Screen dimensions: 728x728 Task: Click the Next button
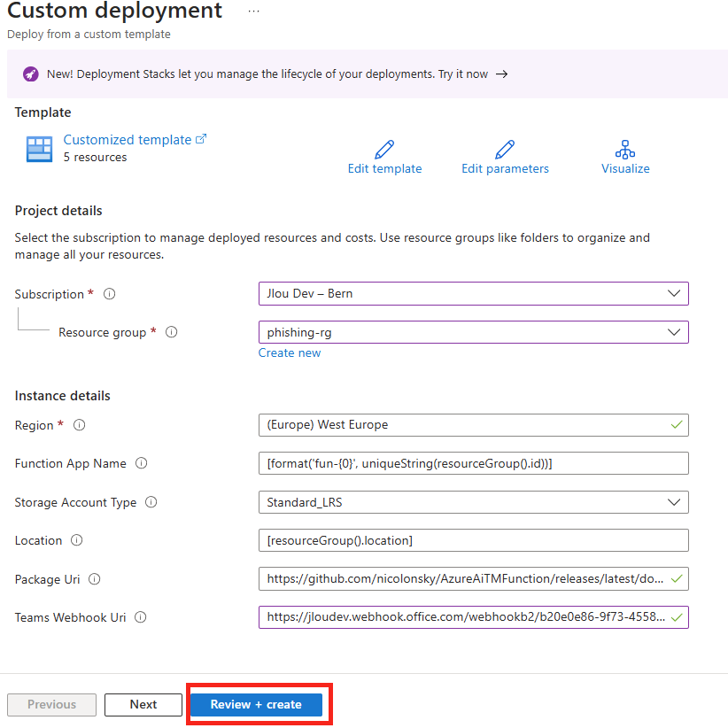(143, 704)
